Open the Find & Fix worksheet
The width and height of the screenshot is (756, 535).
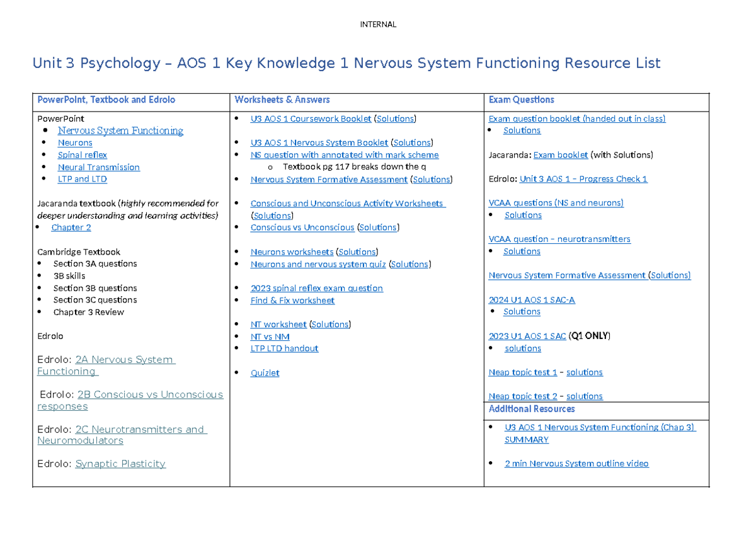click(292, 301)
